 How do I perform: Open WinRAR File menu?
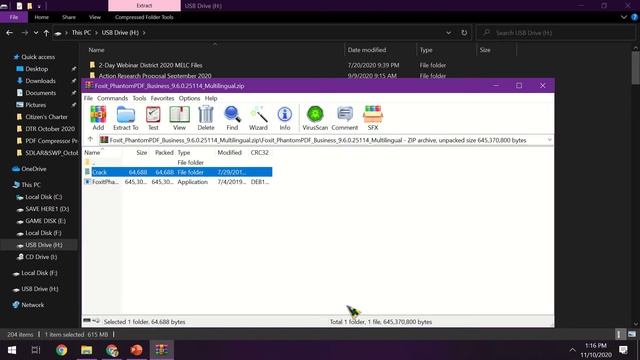pos(88,98)
